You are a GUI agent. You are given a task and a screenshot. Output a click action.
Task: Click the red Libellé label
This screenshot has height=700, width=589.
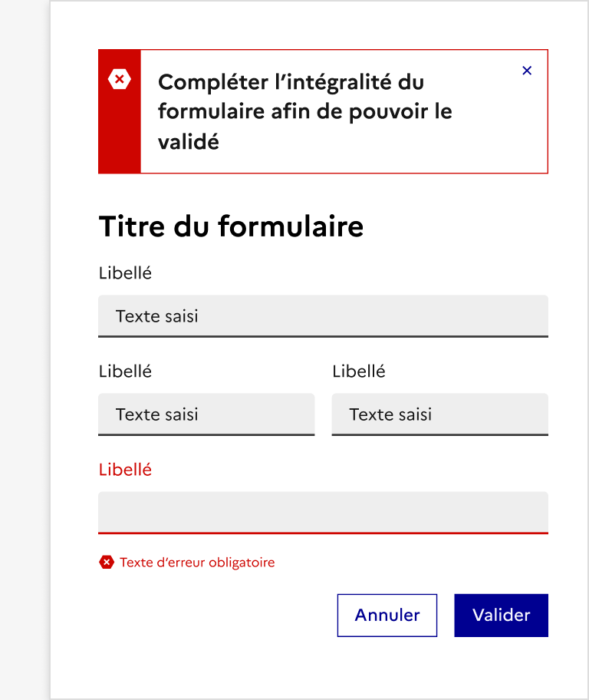125,470
